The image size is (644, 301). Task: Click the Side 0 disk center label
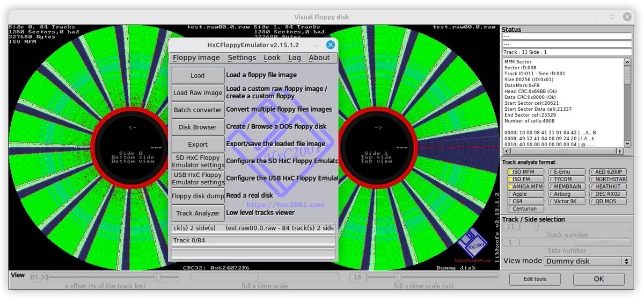pyautogui.click(x=133, y=157)
